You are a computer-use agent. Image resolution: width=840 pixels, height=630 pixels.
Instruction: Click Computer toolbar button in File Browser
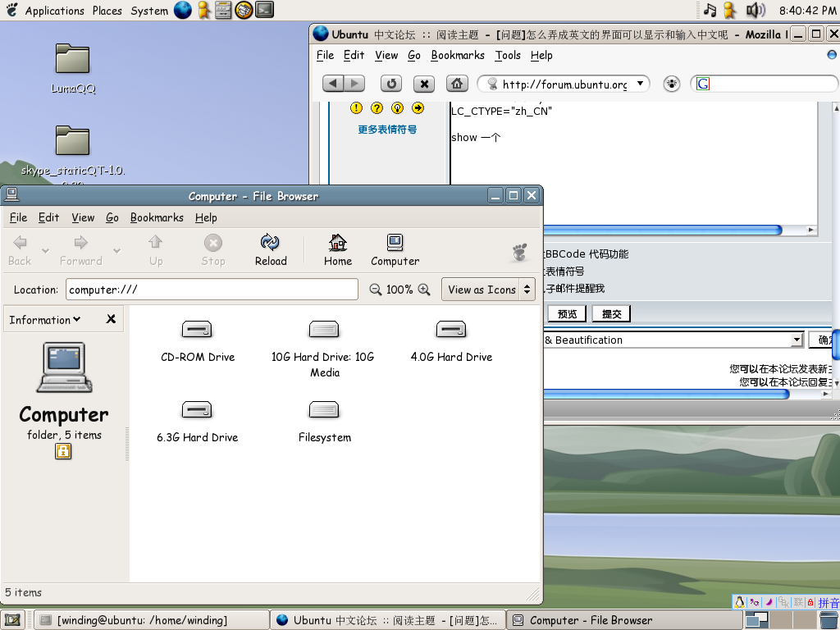pyautogui.click(x=395, y=249)
